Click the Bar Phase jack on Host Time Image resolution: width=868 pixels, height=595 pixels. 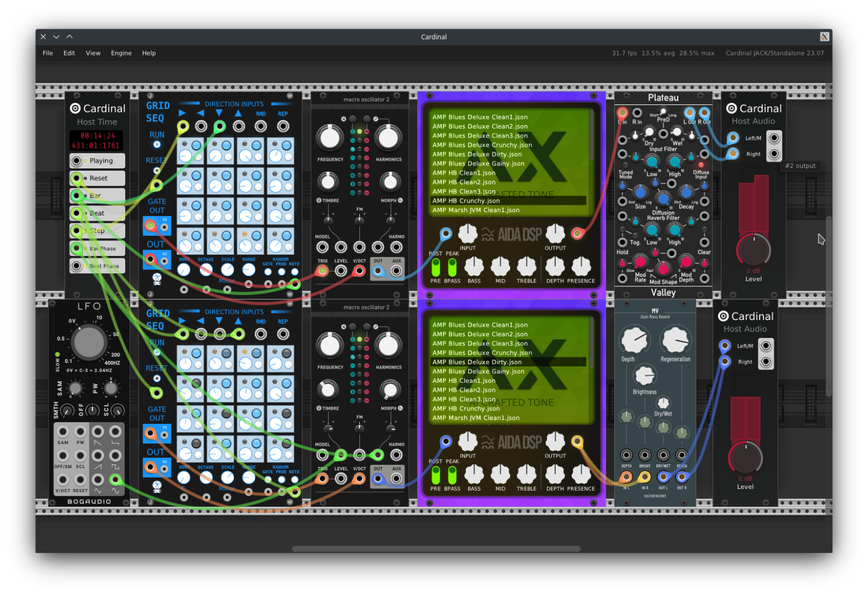77,248
